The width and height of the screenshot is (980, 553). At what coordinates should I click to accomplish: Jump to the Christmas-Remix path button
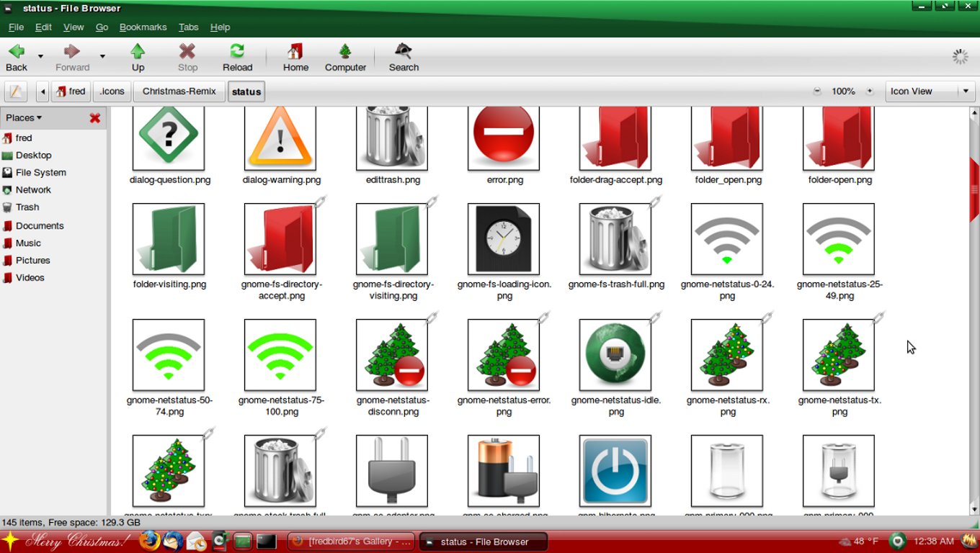[x=179, y=91]
